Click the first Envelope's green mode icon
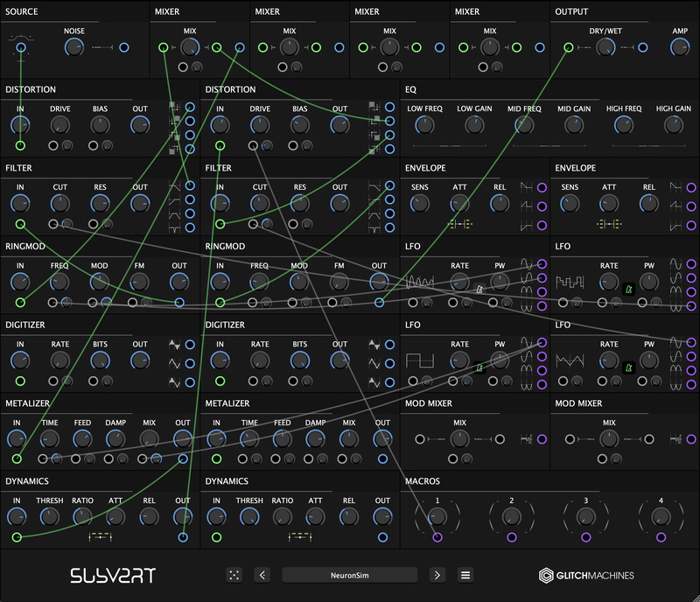Screen dimensions: 700x602 (460, 225)
